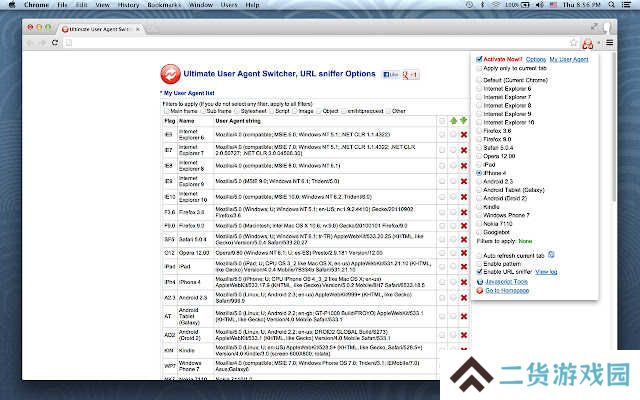
Task: Choose Googlebot user agent in the popup
Action: [x=479, y=232]
